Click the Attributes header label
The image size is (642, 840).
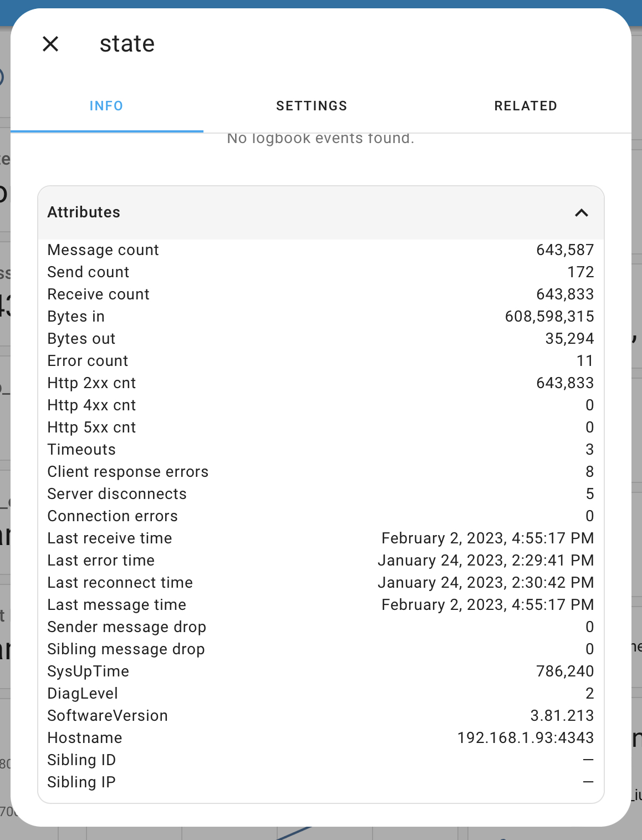[x=84, y=212]
